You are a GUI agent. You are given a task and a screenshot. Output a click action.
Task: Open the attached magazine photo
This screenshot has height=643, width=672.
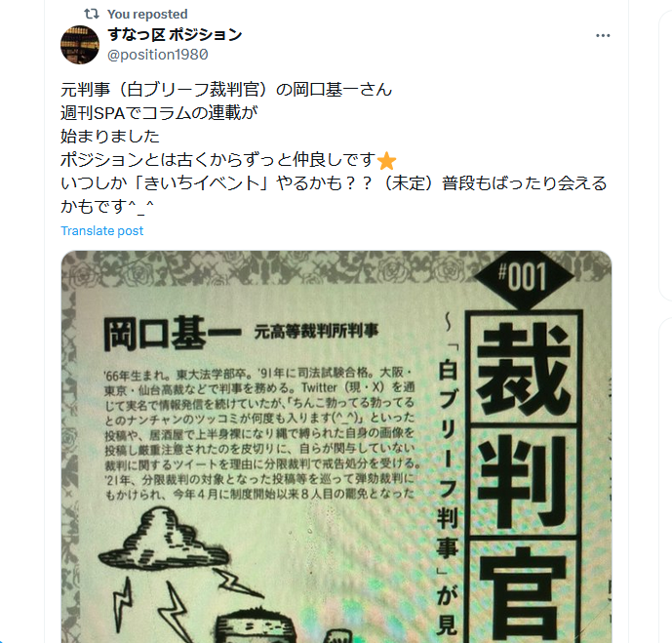coord(336,447)
